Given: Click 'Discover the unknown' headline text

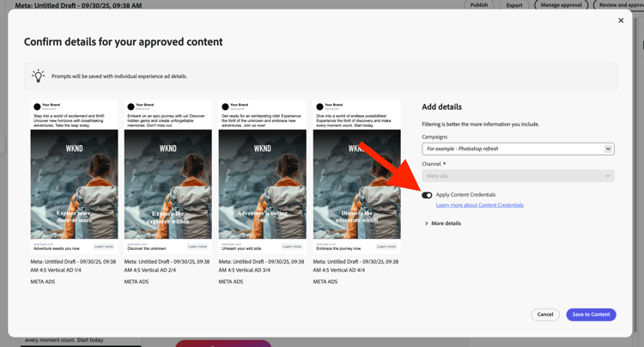Looking at the screenshot, I should pos(147,248).
